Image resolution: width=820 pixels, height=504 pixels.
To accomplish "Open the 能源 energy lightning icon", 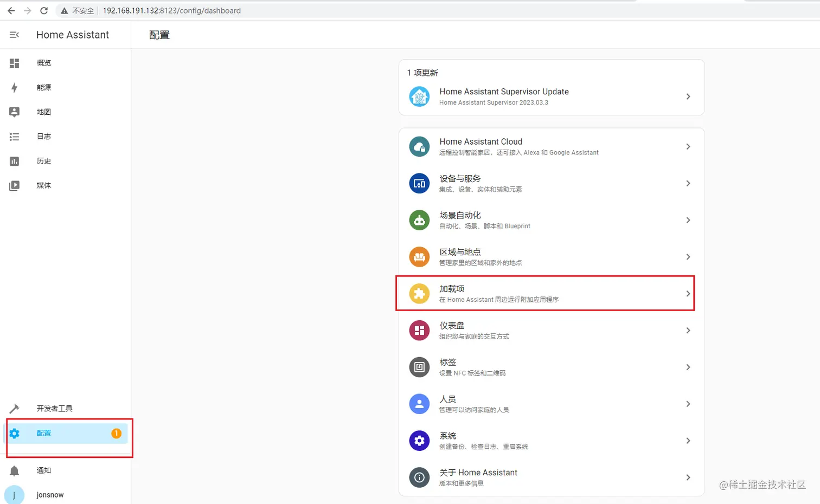I will 15,88.
